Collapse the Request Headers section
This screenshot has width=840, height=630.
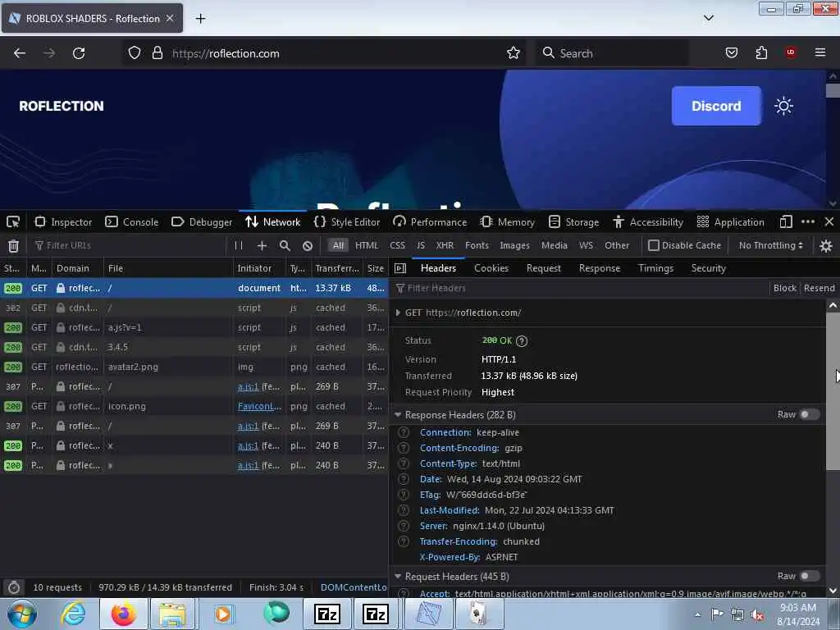click(x=398, y=577)
